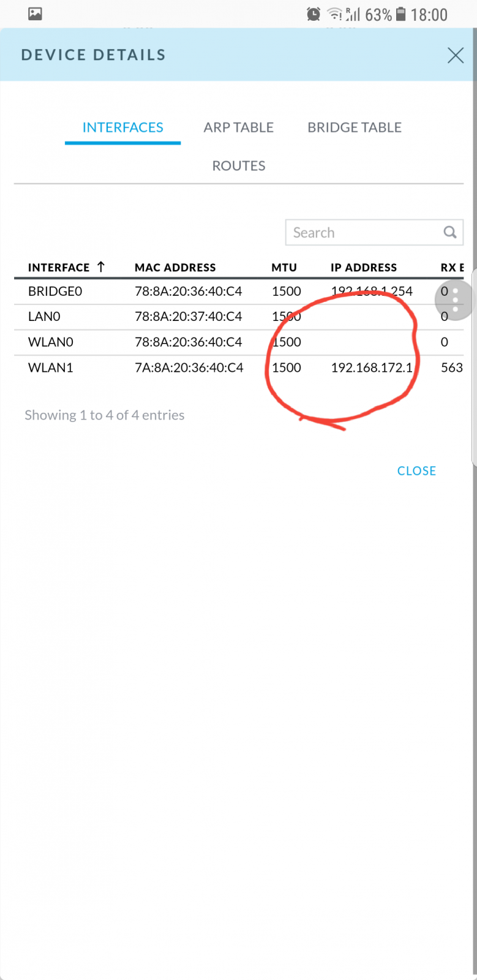Image resolution: width=477 pixels, height=980 pixels.
Task: Select the WLAN1 interface row
Action: 239,367
